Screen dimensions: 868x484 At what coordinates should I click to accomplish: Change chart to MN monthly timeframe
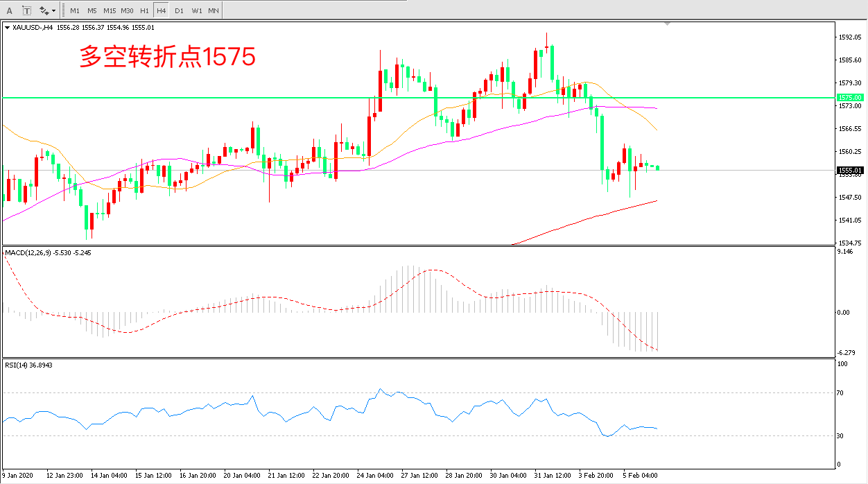[214, 10]
